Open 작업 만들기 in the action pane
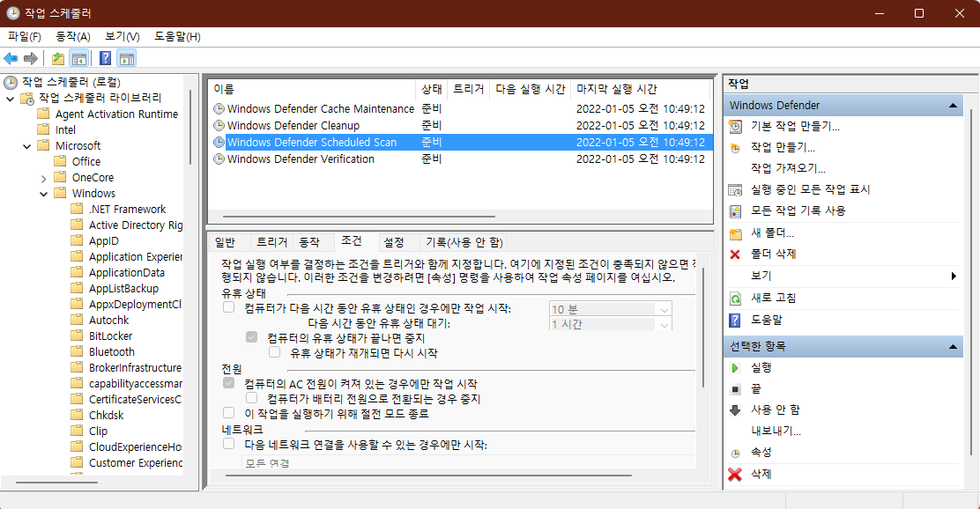 point(781,148)
